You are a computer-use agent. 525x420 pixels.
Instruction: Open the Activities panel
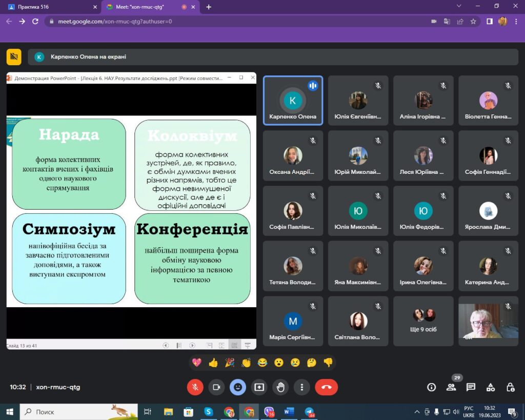[x=491, y=387]
